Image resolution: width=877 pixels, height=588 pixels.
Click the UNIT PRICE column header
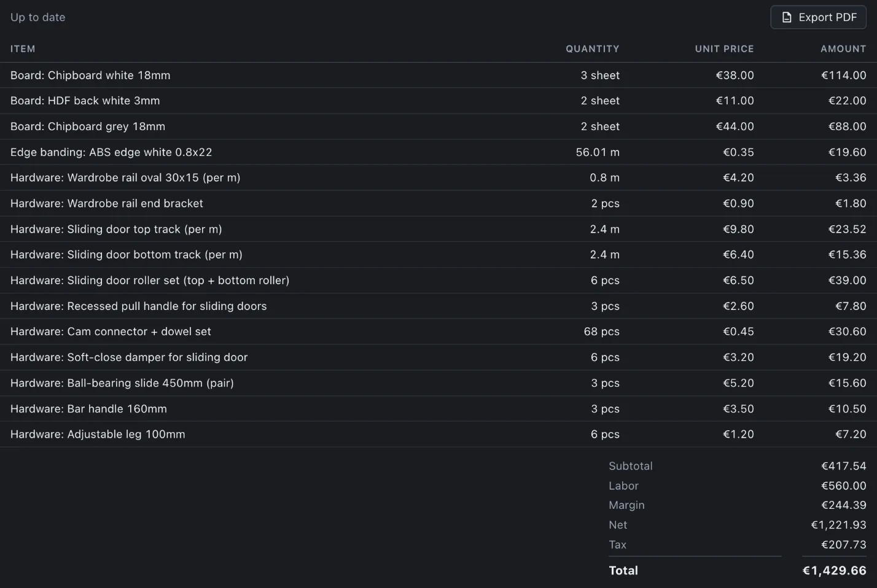724,48
